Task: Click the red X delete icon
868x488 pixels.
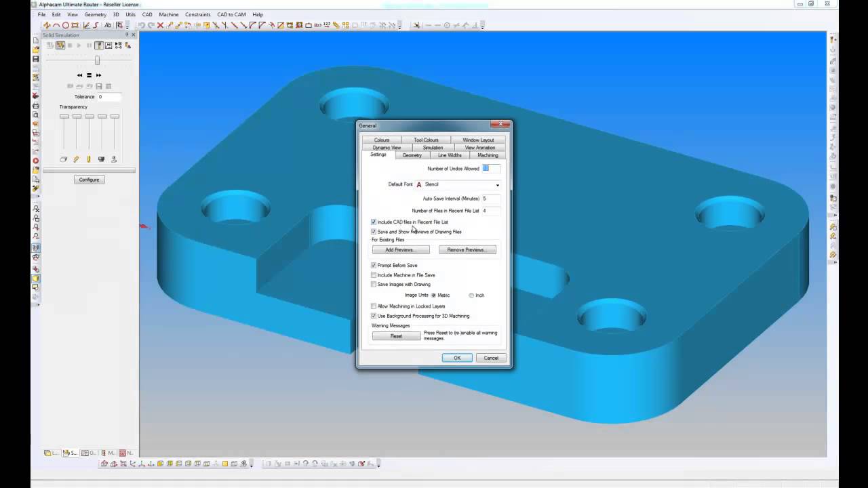Action: pos(160,25)
